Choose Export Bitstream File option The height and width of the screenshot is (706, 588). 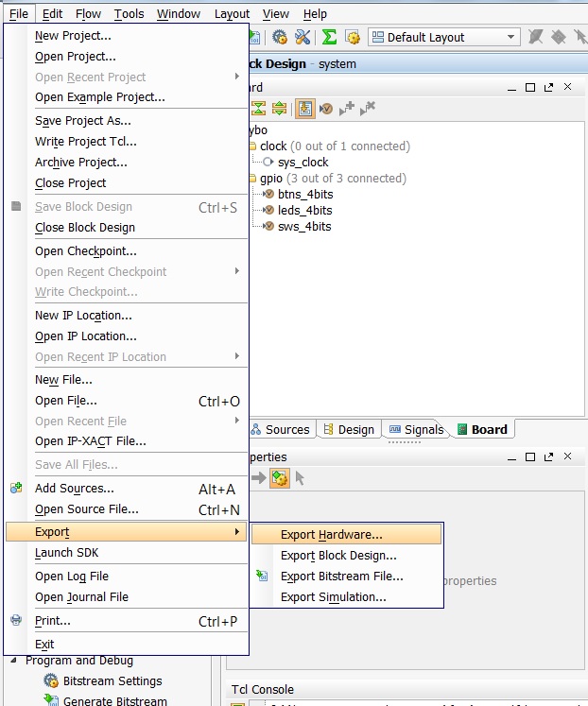(x=347, y=576)
